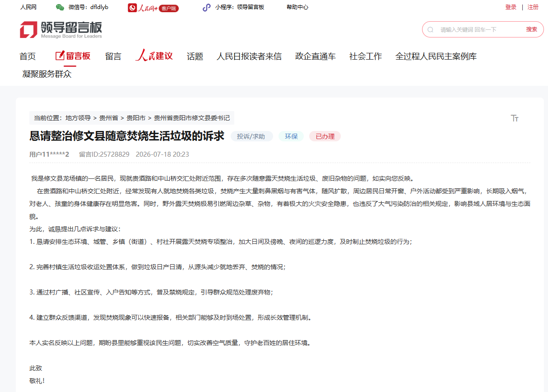Click request item 3 about 普及禁烧规定
The height and width of the screenshot is (392, 548).
151,292
